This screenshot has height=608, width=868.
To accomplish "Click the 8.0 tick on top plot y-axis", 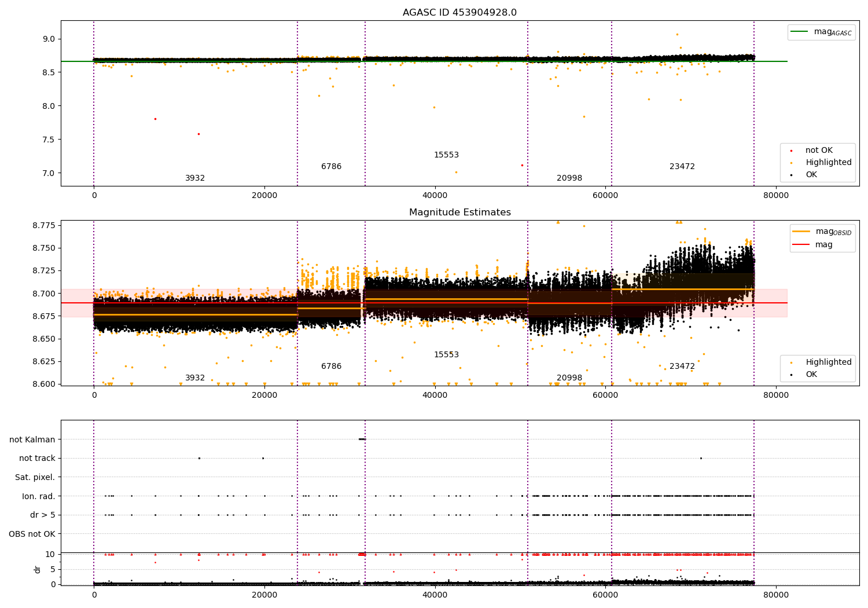I will coord(48,106).
